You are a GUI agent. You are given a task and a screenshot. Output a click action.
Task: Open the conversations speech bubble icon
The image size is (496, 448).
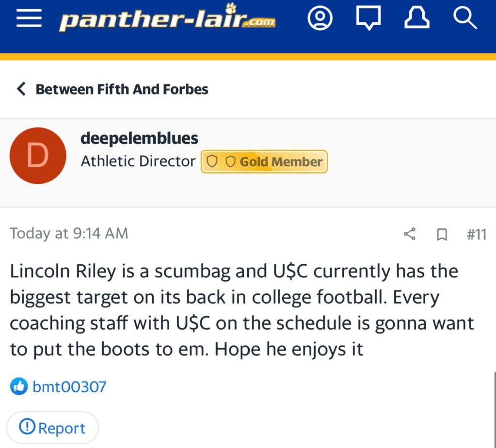point(368,19)
